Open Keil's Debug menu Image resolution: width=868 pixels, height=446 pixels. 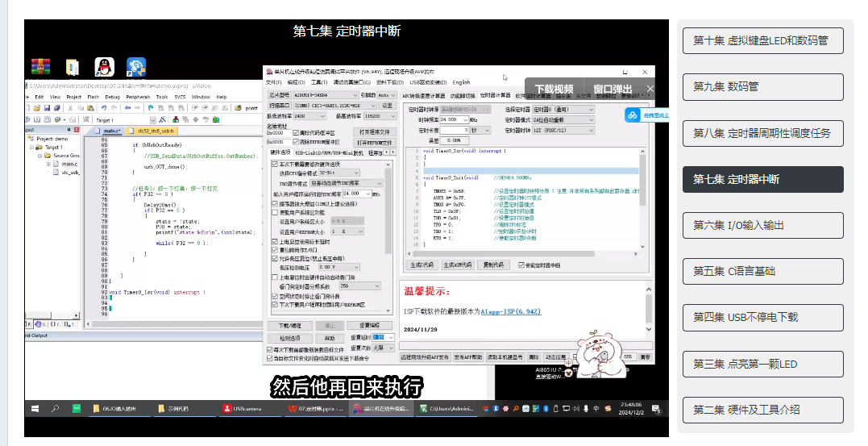point(112,97)
